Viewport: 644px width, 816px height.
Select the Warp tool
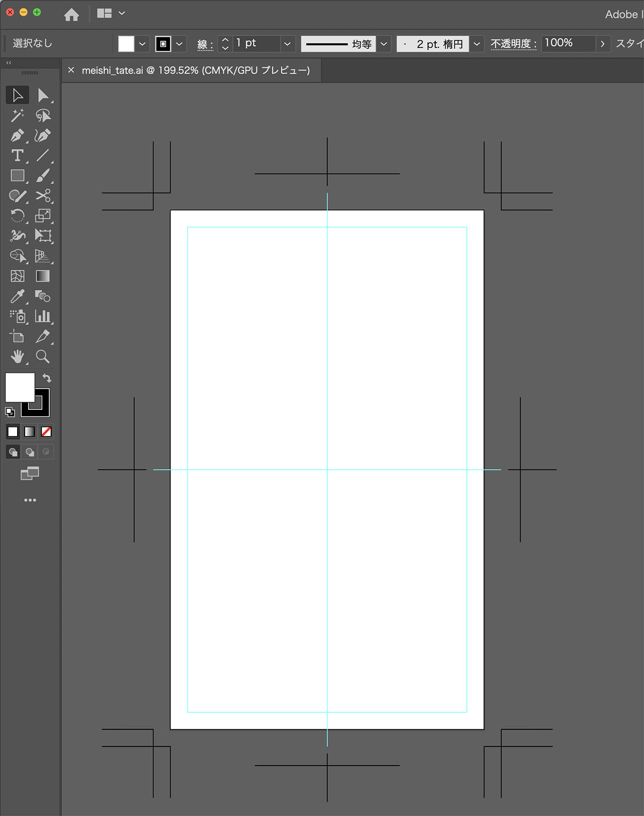pyautogui.click(x=18, y=236)
